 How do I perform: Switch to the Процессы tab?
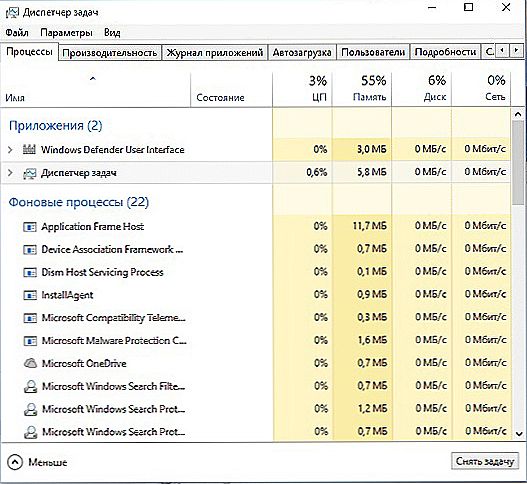30,52
